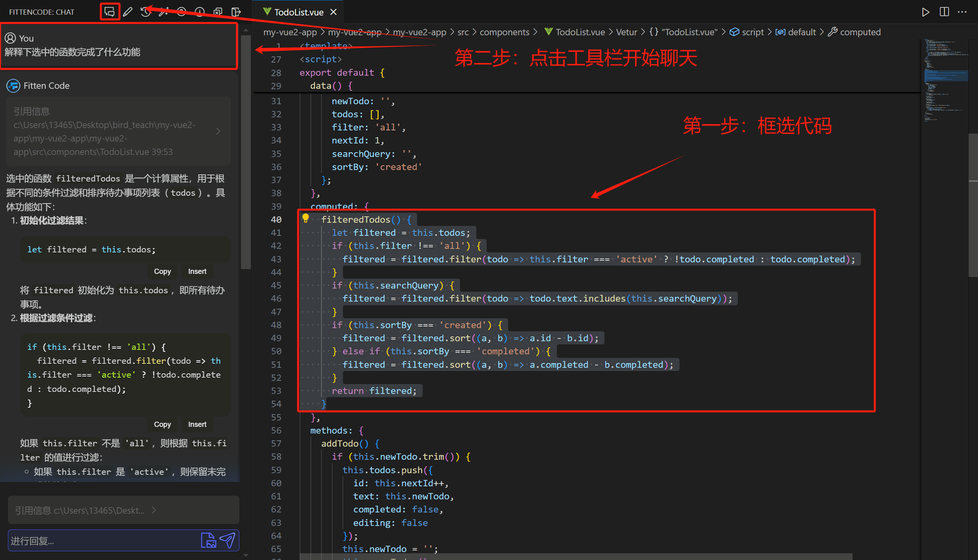This screenshot has width=978, height=560.
Task: Open the computed breadcrumb segment
Action: tap(854, 32)
